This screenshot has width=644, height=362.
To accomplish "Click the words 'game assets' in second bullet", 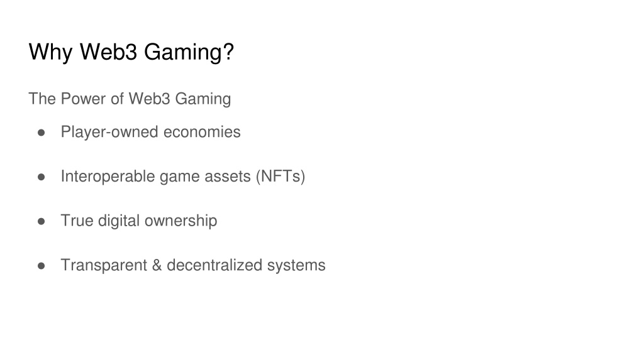I will click(205, 177).
